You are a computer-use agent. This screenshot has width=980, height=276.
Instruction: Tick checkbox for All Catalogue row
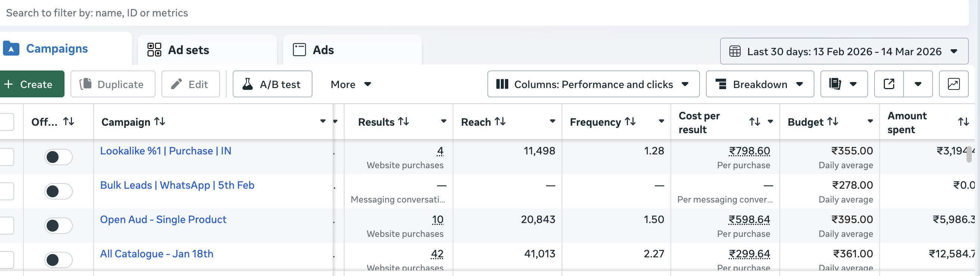[6, 260]
